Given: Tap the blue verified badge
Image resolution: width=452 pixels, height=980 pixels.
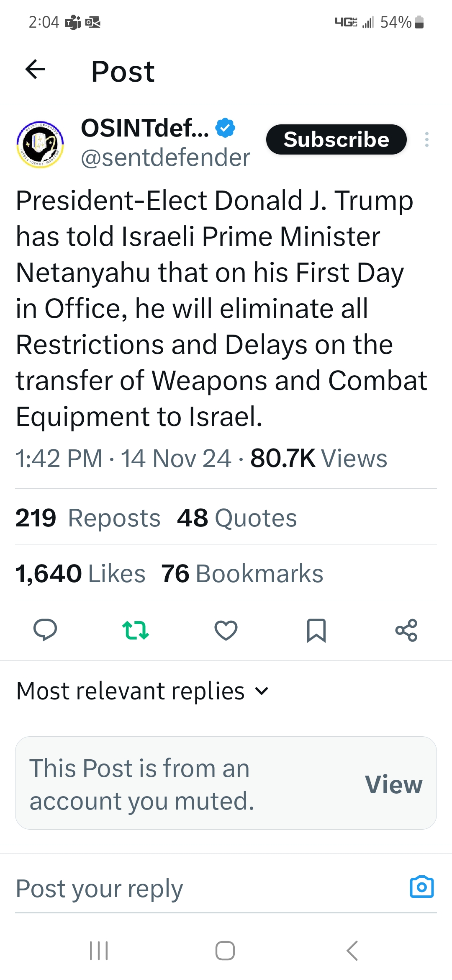Looking at the screenshot, I should [x=225, y=128].
